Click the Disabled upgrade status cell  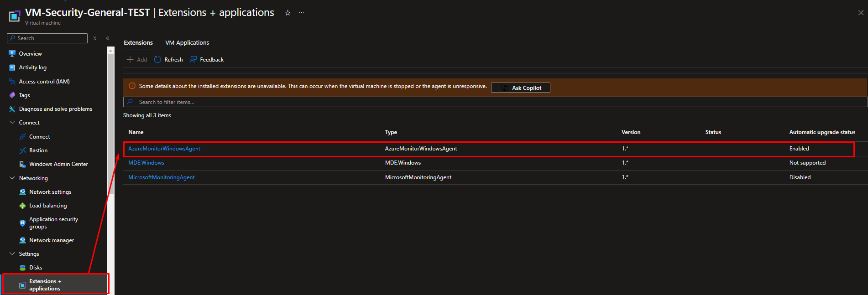click(800, 177)
